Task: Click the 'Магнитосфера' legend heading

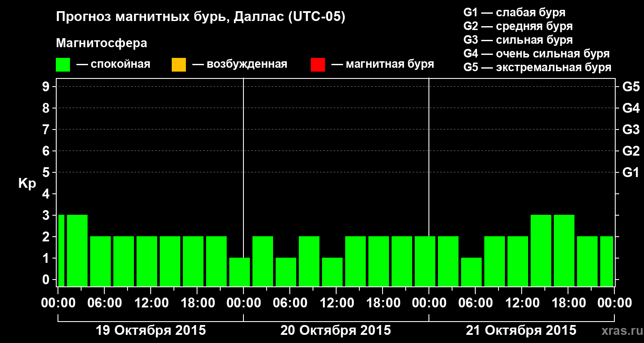Action: tap(101, 43)
